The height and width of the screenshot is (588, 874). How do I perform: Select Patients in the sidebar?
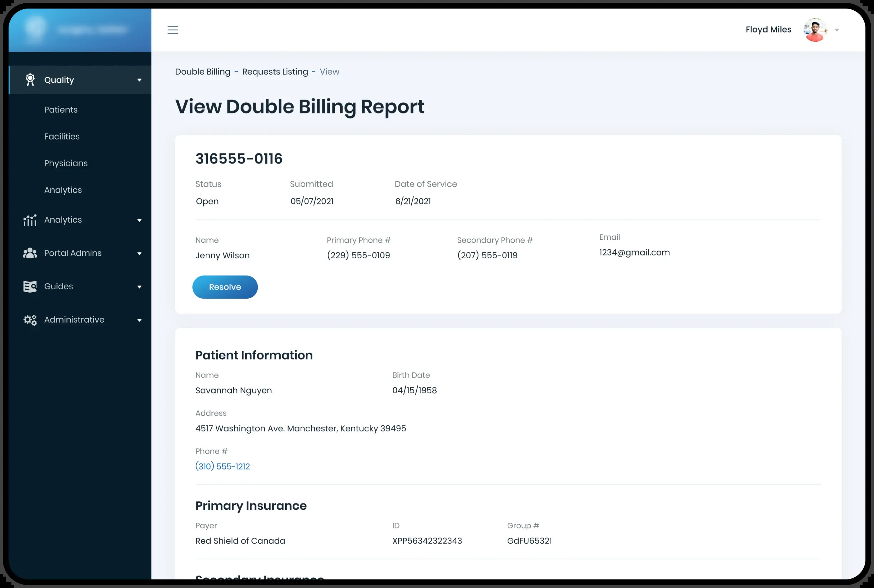(61, 110)
